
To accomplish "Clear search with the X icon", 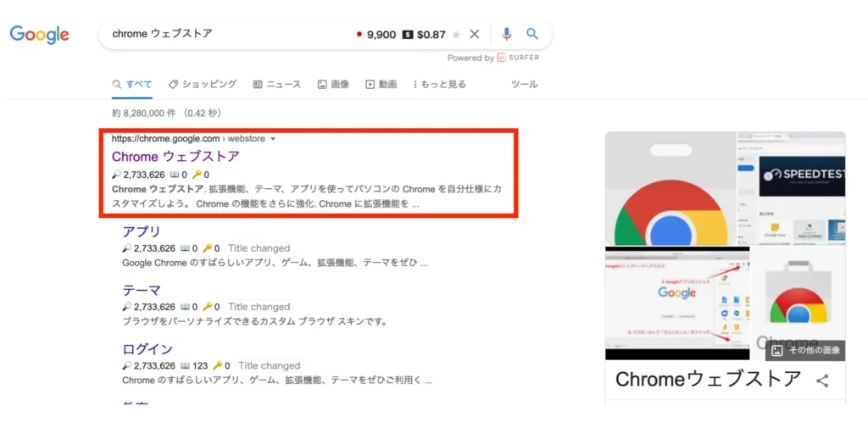I will coord(475,35).
